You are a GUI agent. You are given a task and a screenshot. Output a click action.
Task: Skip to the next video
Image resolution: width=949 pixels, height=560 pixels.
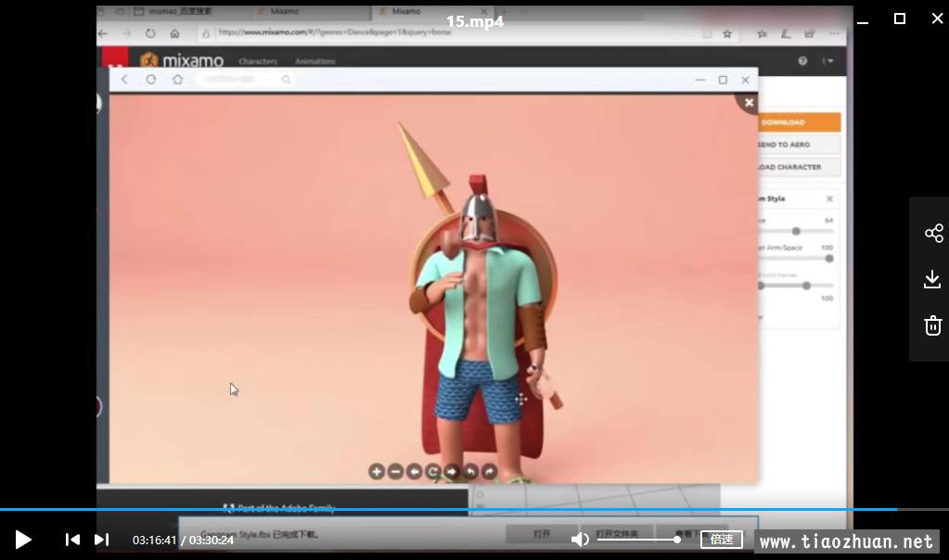(102, 540)
